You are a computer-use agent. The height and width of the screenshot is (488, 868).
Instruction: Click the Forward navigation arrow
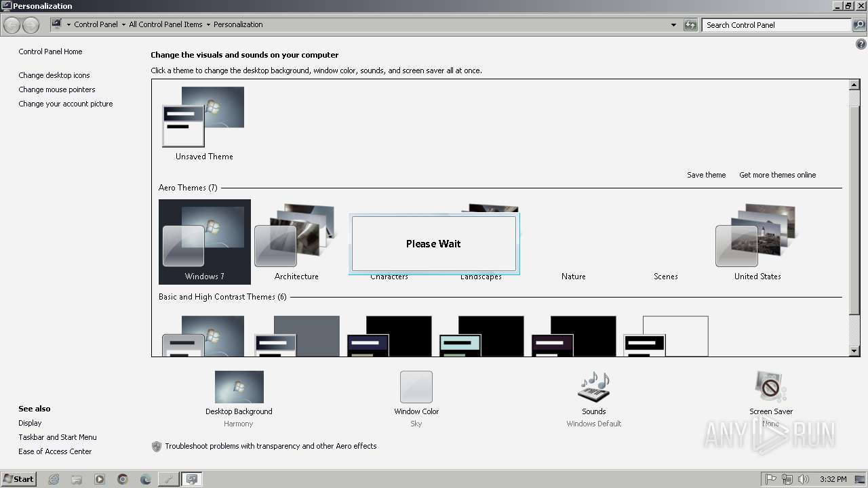click(x=31, y=25)
